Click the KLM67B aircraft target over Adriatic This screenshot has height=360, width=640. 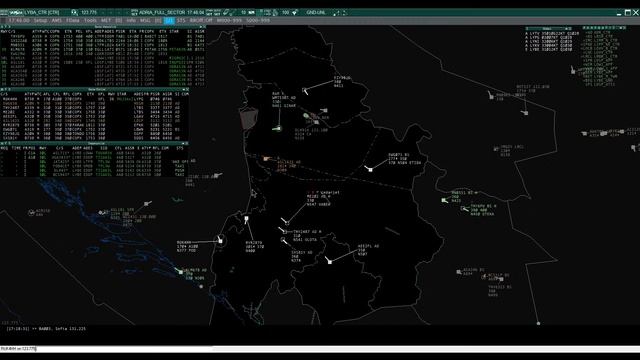pos(181,272)
